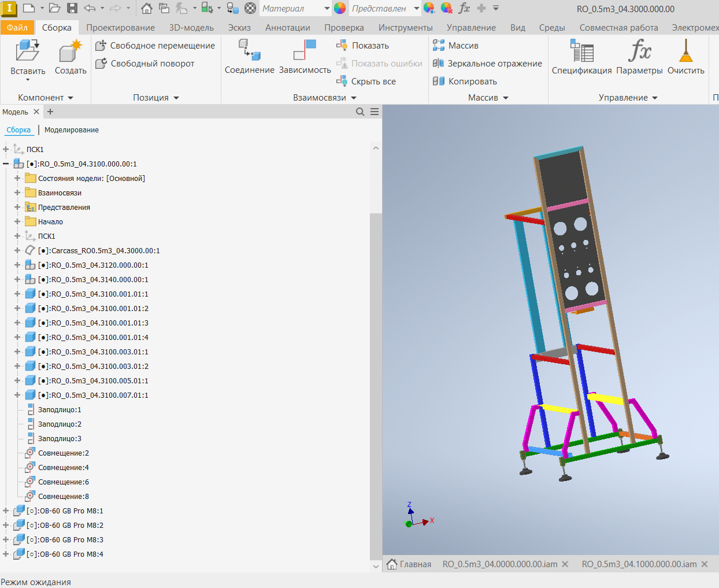
Task: Switch to the Проверка ribbon tab
Action: (x=344, y=28)
